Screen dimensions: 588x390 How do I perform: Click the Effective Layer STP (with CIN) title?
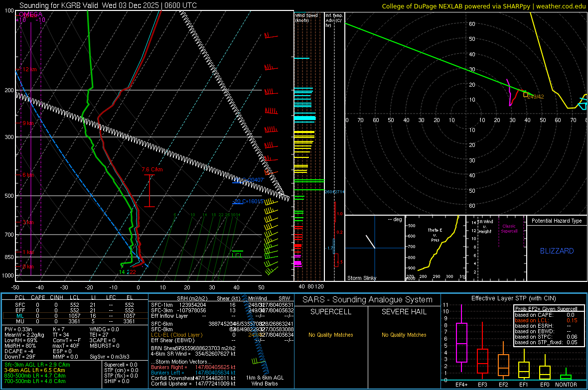513,298
